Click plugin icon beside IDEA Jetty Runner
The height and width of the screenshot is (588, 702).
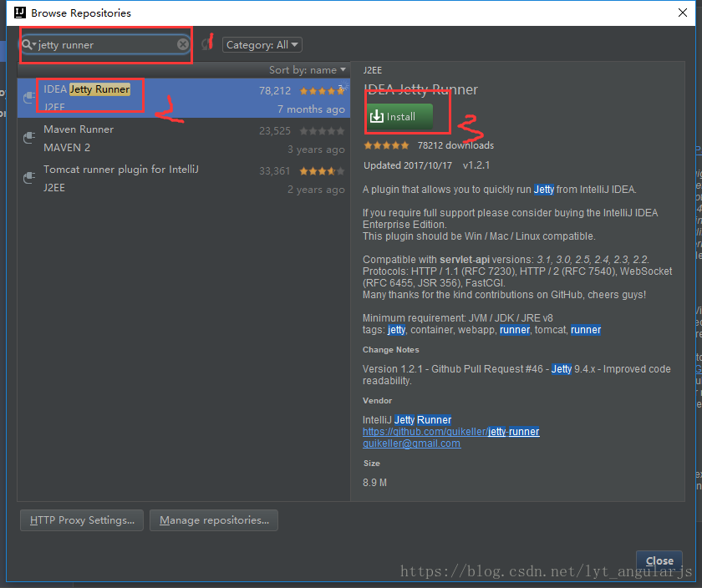pos(29,97)
